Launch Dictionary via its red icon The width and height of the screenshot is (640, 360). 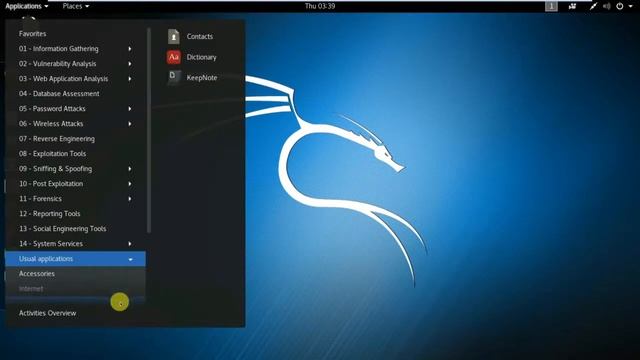tap(173, 57)
